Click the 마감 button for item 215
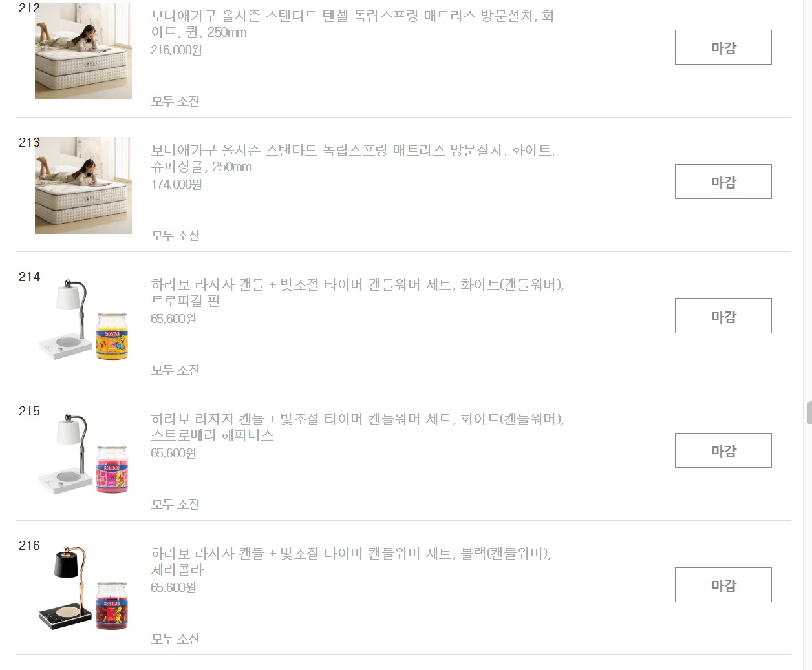Screen dimensions: 812x670 tap(723, 450)
